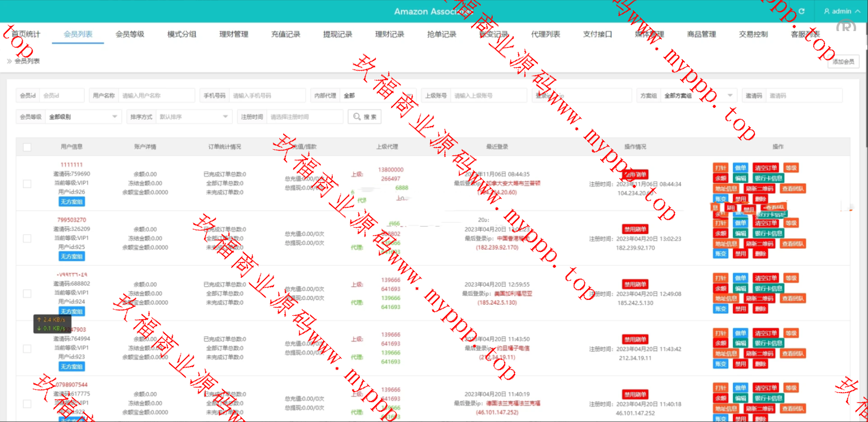
Task: Click the breadcrumb double-arrow icon before 会员列表
Action: tap(9, 61)
